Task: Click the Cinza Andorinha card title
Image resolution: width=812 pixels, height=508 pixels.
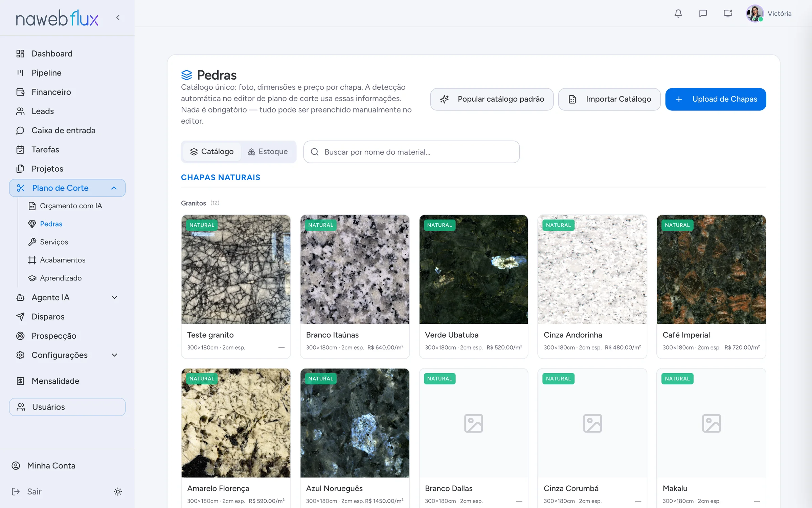Action: pos(573,335)
